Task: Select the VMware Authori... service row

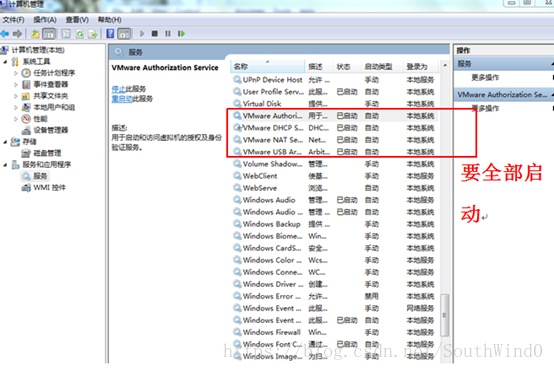Action: [x=335, y=116]
